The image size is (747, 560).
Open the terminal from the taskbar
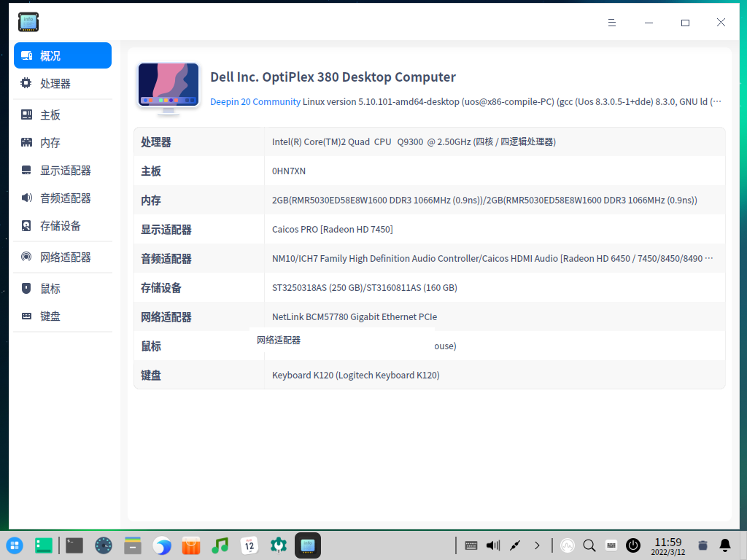tap(74, 545)
